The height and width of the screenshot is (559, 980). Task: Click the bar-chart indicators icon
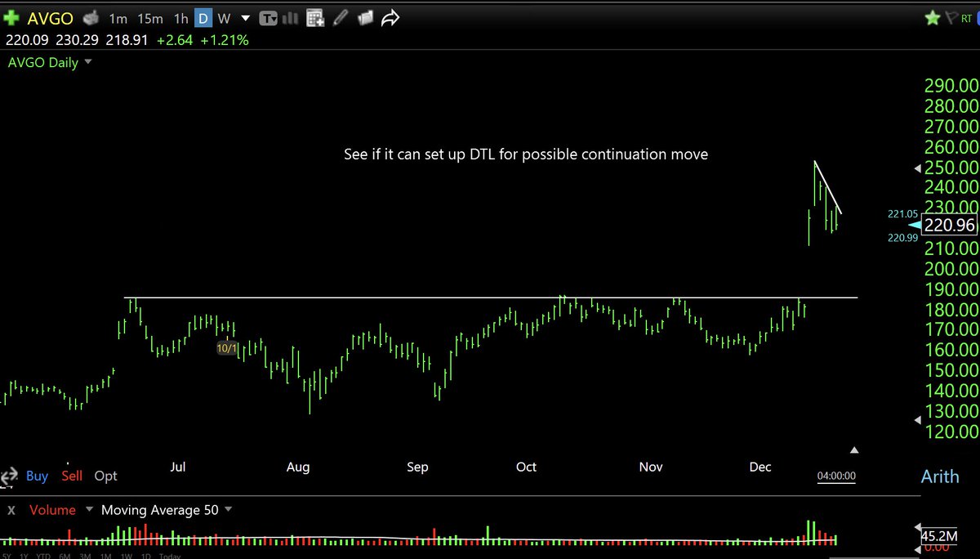click(x=290, y=18)
